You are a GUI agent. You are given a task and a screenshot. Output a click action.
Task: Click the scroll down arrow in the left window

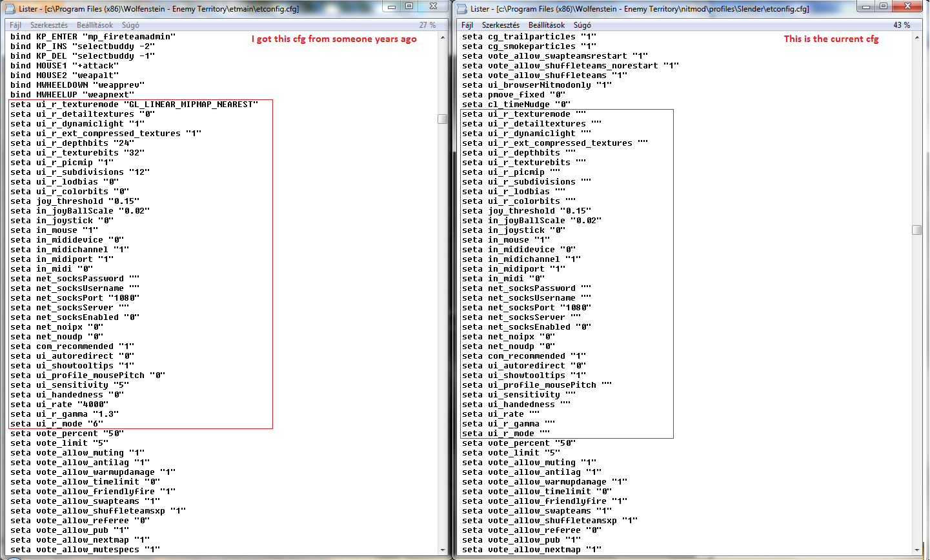[443, 550]
